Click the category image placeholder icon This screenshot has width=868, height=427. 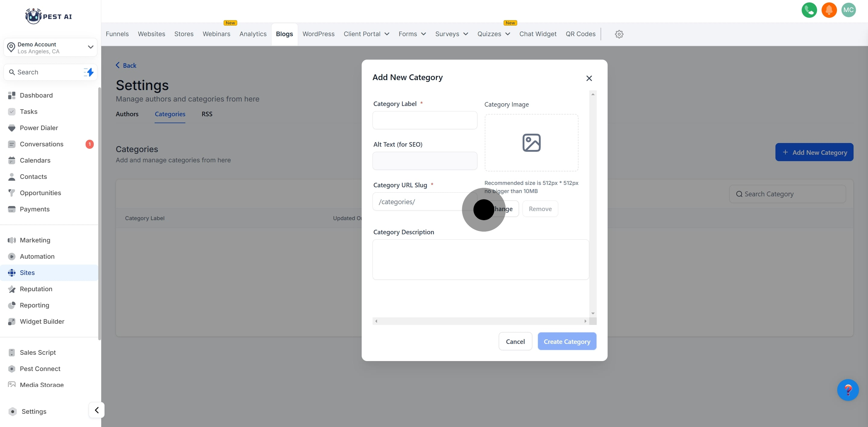click(x=531, y=143)
